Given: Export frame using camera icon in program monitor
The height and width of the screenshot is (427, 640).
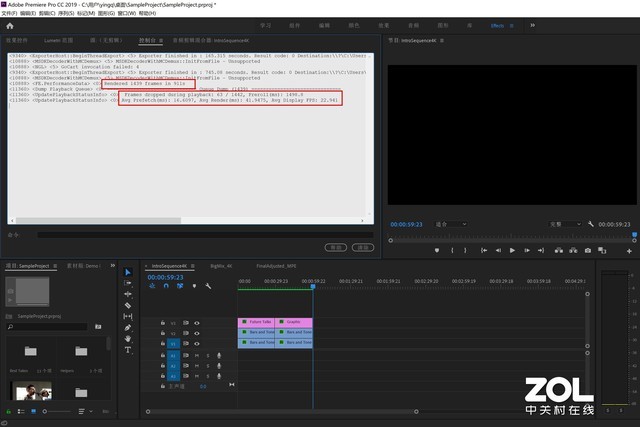Looking at the screenshot, I should [586, 250].
